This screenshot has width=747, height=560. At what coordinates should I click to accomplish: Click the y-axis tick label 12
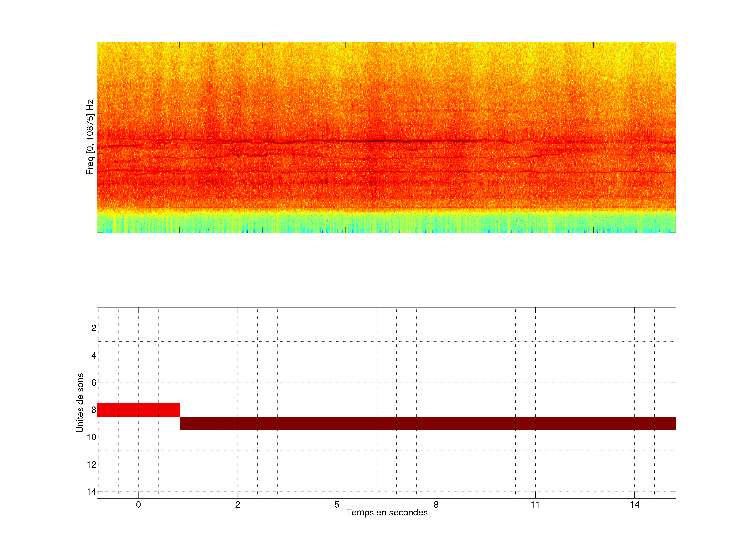coord(92,465)
